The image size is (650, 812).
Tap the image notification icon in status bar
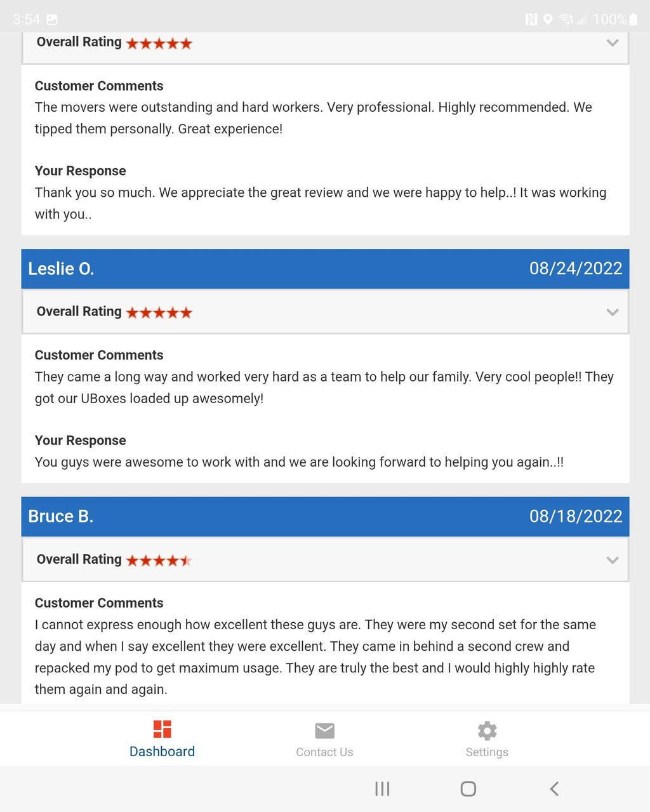(x=52, y=20)
